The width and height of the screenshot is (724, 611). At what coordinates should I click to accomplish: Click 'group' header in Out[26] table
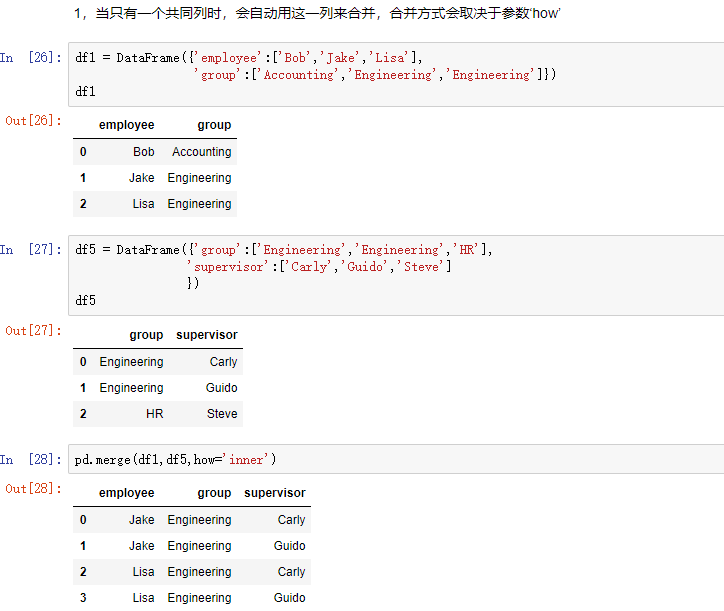(x=214, y=125)
